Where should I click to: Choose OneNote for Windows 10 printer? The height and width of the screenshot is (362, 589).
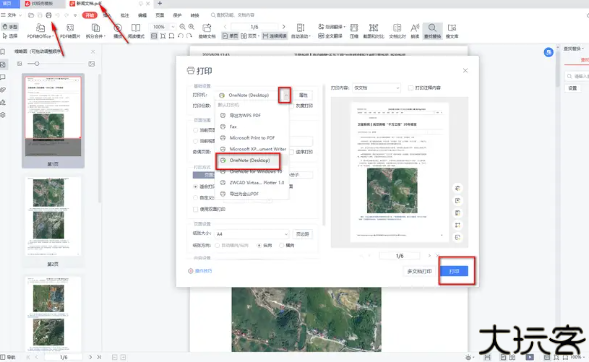252,172
